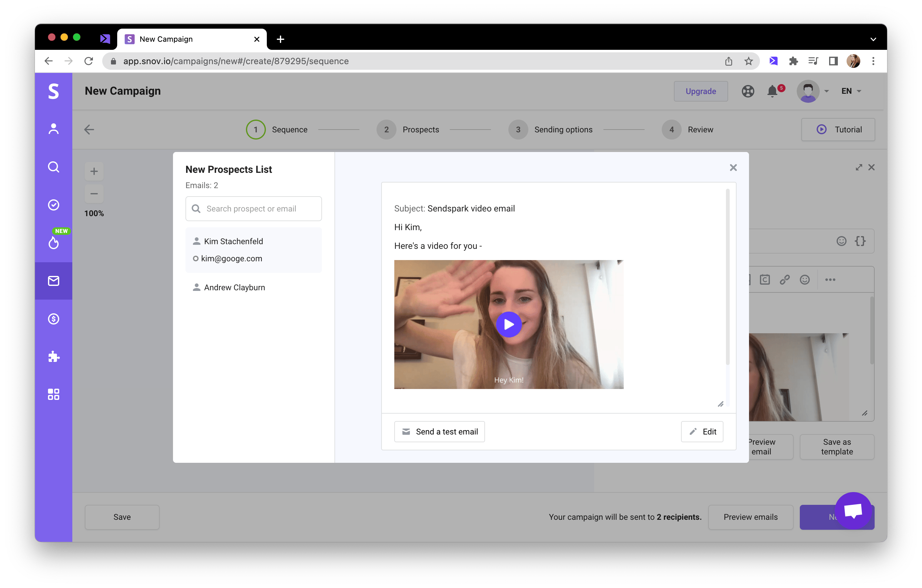Open the Finder search icon in sidebar
The height and width of the screenshot is (588, 922).
point(54,167)
